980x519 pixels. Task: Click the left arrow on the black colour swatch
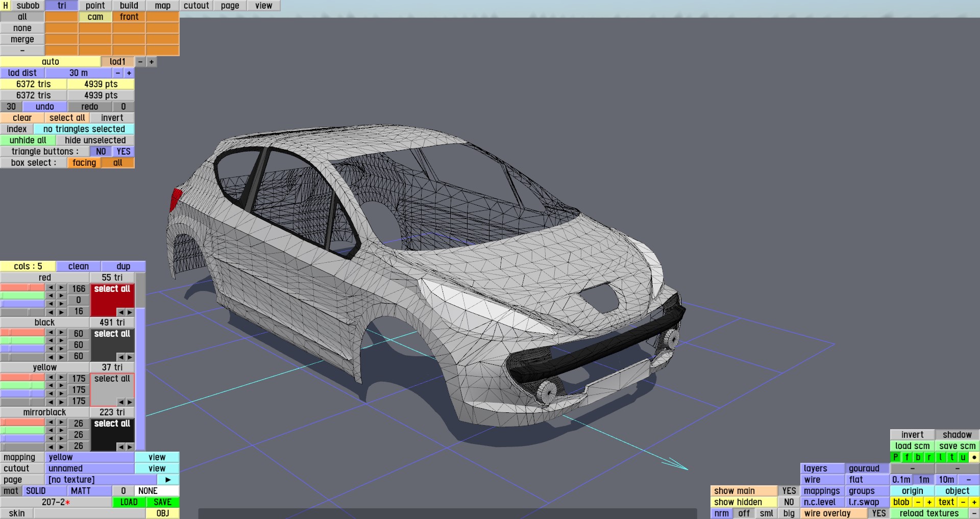point(121,357)
